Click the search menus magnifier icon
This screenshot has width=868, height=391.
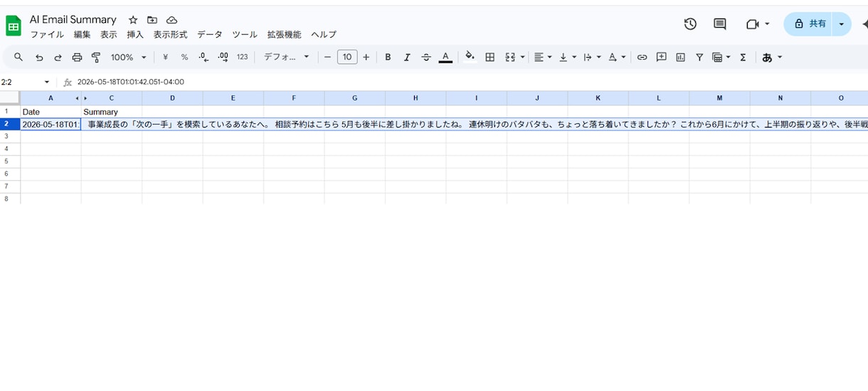coord(18,57)
